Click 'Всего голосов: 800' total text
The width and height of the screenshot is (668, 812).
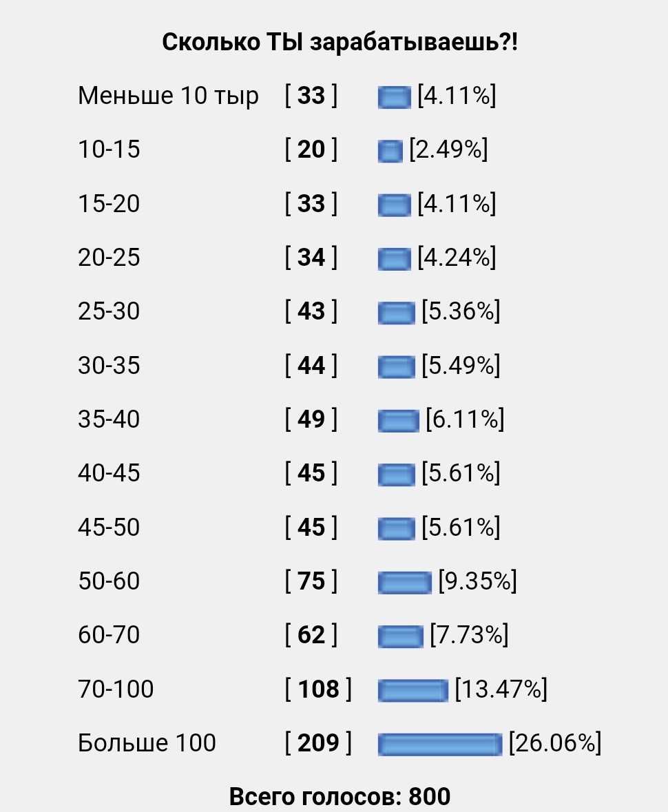(x=340, y=796)
